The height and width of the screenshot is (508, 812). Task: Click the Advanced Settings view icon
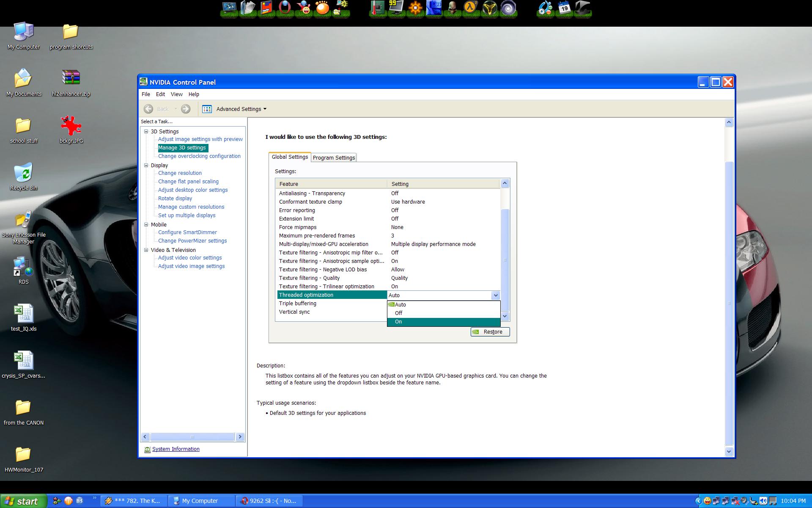(207, 109)
